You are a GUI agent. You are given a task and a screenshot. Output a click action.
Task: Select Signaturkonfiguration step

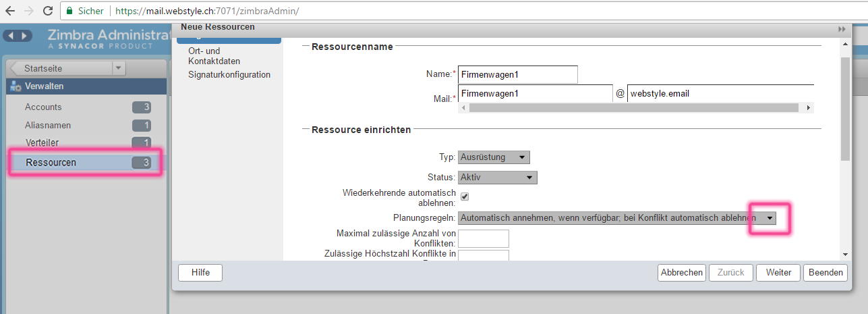pos(229,75)
